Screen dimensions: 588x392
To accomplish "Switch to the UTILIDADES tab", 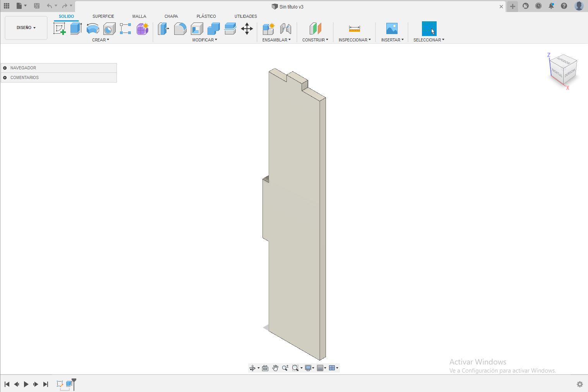I will point(246,16).
